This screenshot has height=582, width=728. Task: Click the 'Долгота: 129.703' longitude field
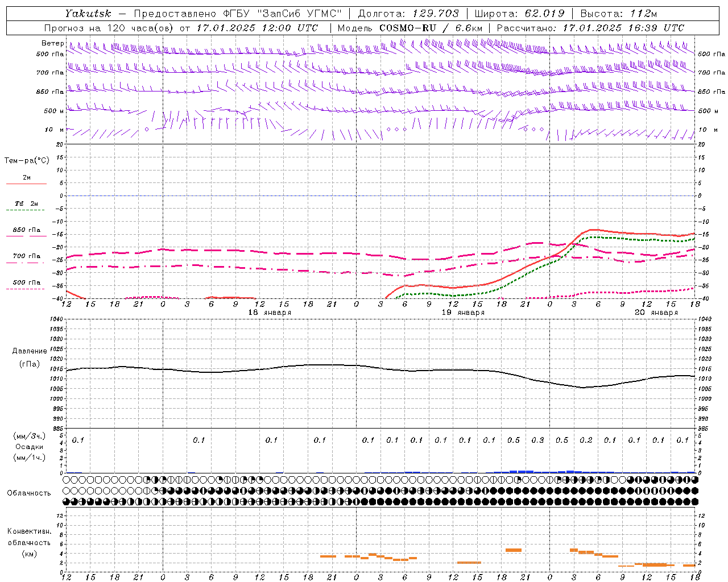coord(408,14)
